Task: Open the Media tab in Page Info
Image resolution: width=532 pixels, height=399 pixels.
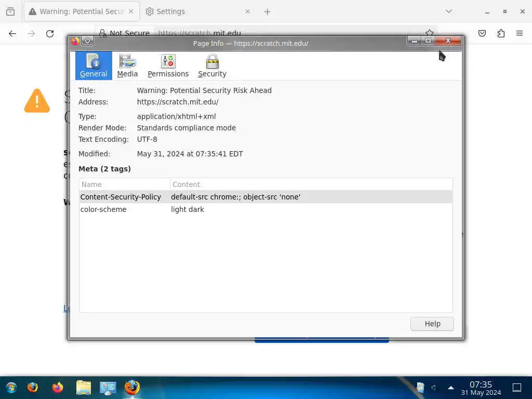Action: click(x=127, y=66)
